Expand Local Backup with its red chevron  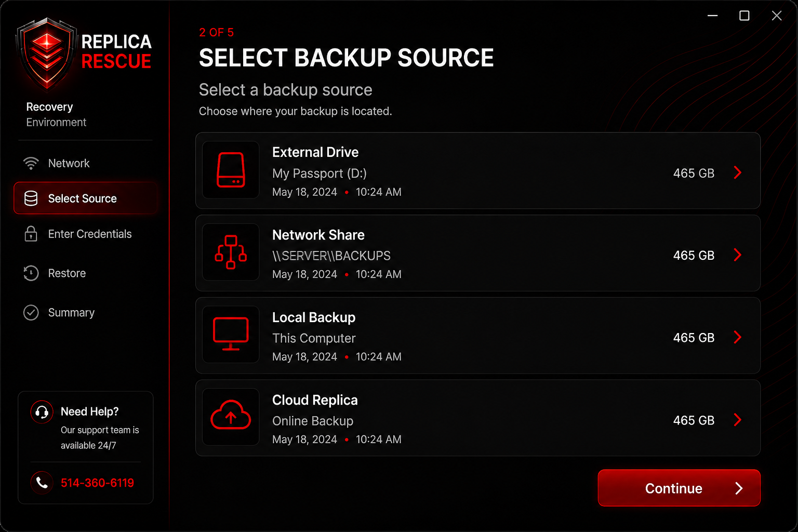(738, 337)
